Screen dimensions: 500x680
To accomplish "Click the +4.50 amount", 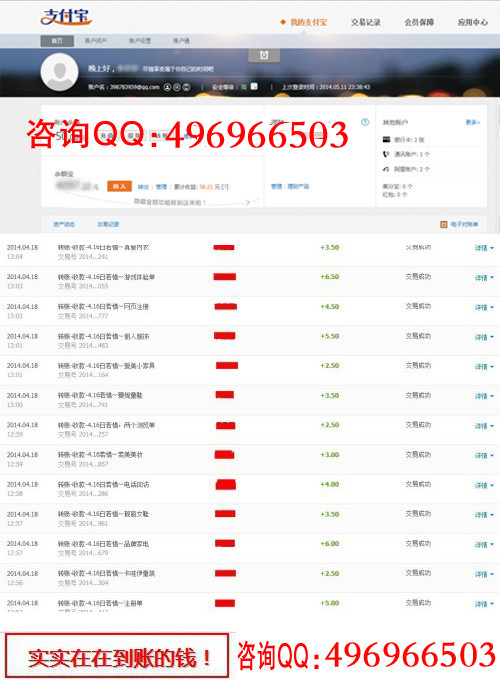I will [330, 307].
